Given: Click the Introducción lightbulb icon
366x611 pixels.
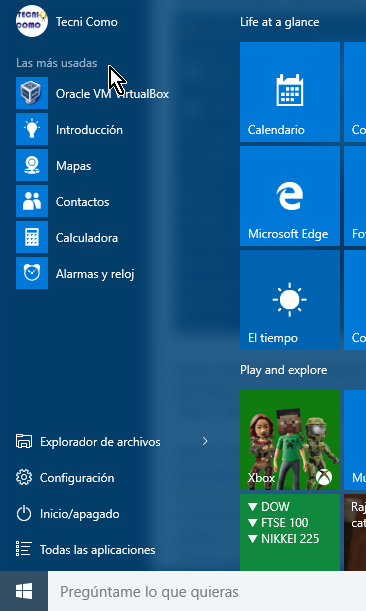Looking at the screenshot, I should pos(32,129).
